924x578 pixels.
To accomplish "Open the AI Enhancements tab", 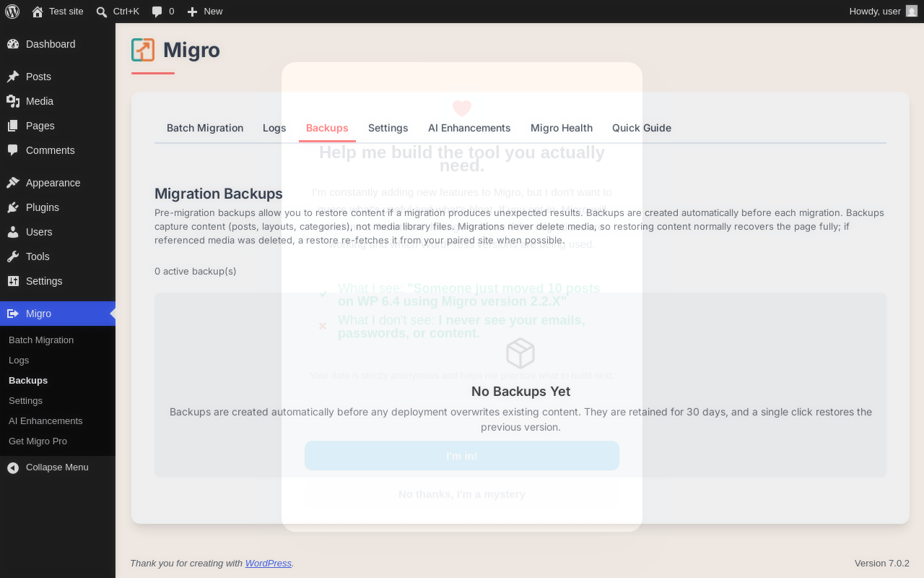I will tap(469, 128).
